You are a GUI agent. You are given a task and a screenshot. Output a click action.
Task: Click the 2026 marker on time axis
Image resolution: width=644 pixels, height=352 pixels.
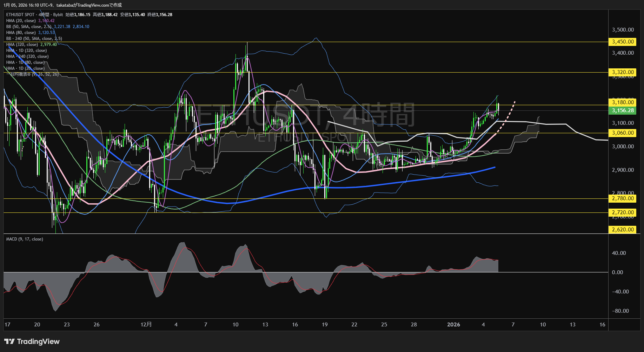(x=453, y=325)
